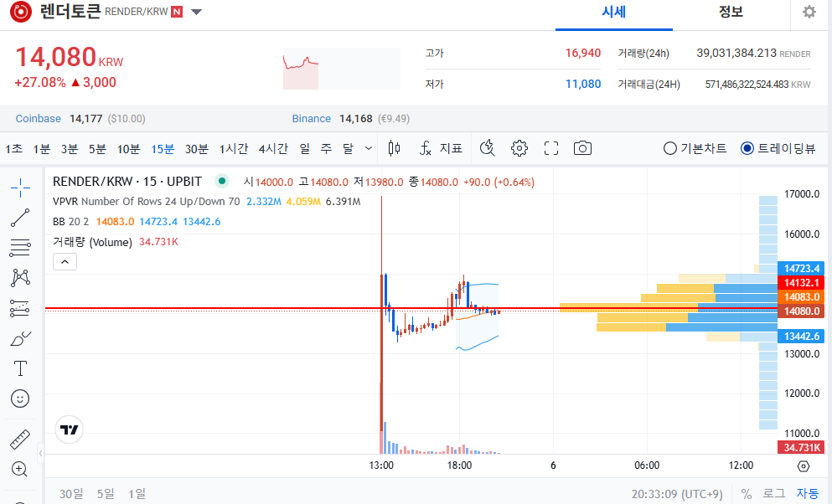Collapse the drawing toolbar side handle

pos(40,453)
